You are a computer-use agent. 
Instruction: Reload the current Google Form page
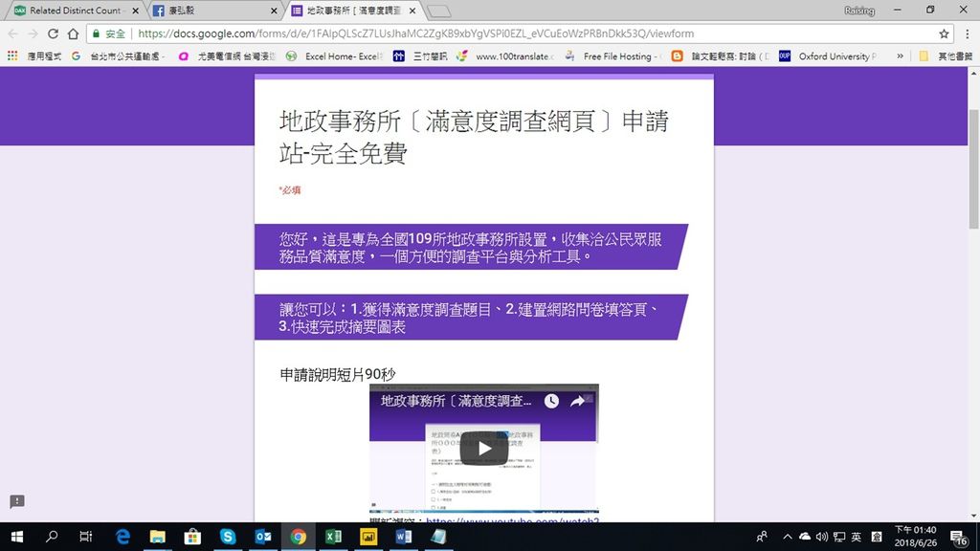54,33
